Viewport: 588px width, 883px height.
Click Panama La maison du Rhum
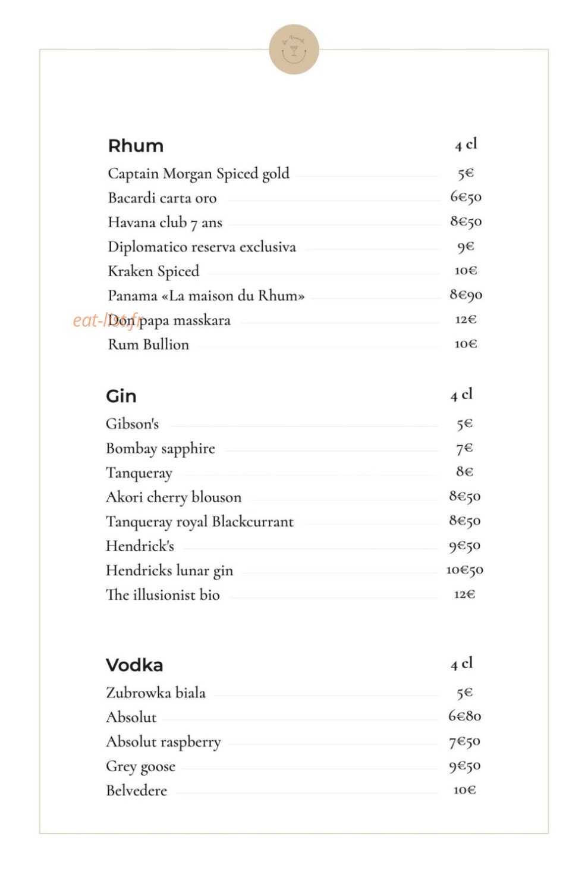coord(206,296)
